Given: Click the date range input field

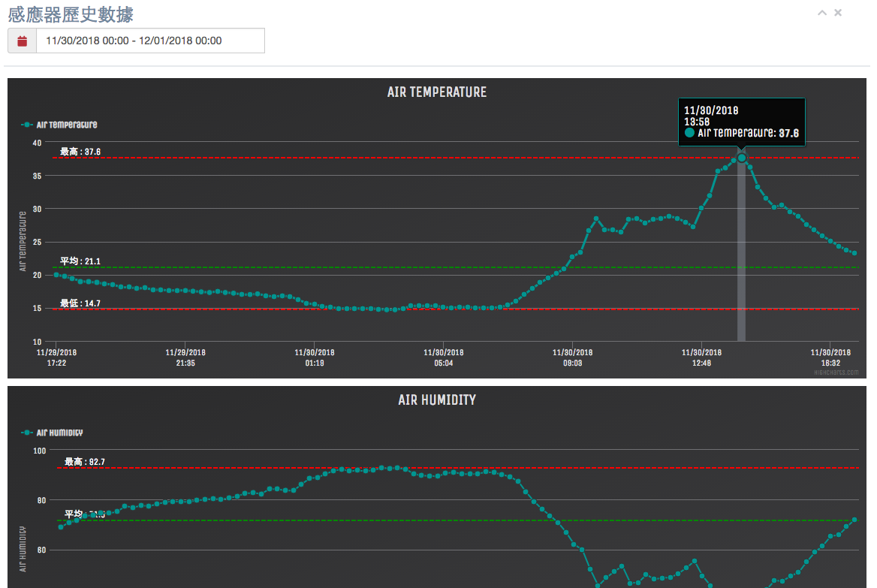Looking at the screenshot, I should tap(150, 41).
